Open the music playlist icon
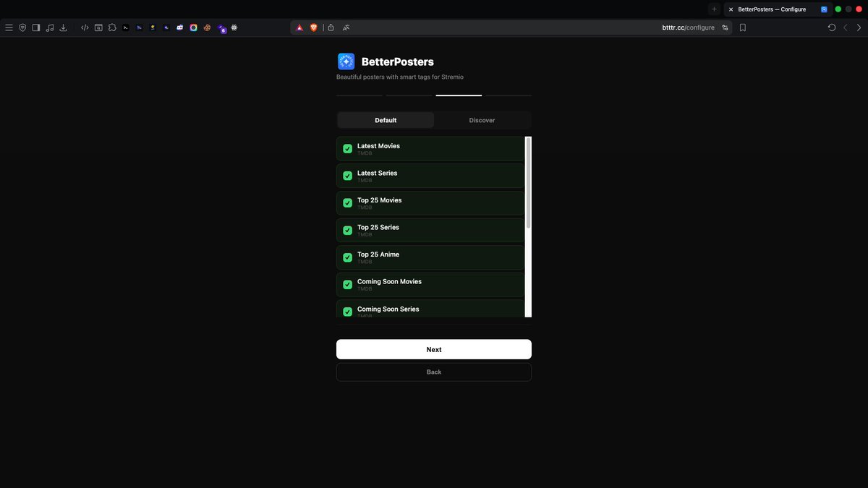This screenshot has width=868, height=488. coord(50,27)
